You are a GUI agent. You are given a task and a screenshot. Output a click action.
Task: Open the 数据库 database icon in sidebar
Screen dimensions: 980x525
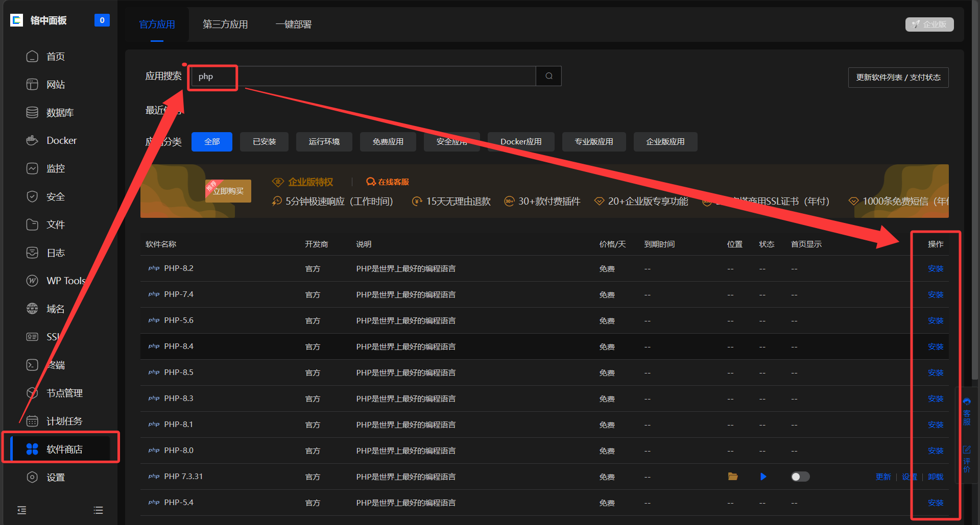tap(32, 112)
